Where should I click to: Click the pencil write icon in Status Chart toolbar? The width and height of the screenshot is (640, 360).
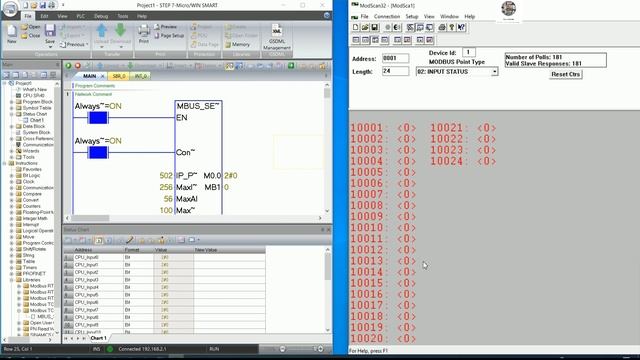tap(130, 240)
